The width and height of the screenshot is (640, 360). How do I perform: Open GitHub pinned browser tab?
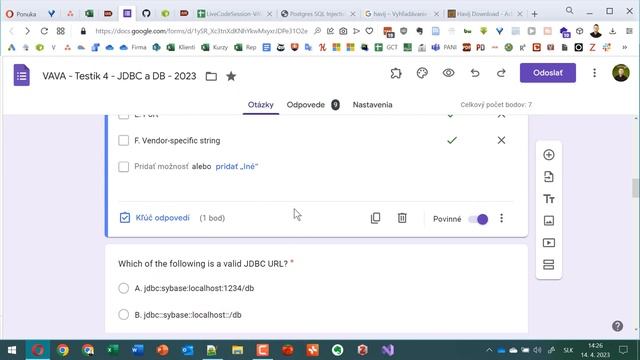pos(146,13)
